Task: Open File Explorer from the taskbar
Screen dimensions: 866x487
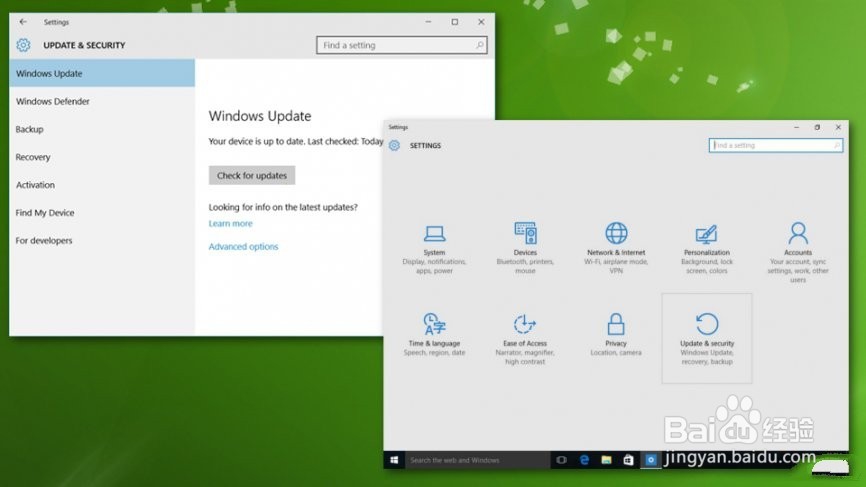Action: click(606, 459)
